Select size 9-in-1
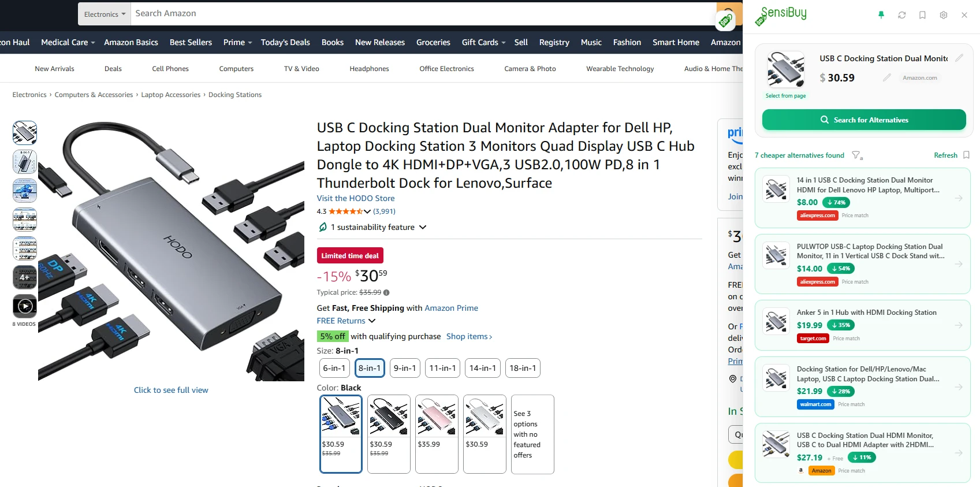 405,368
